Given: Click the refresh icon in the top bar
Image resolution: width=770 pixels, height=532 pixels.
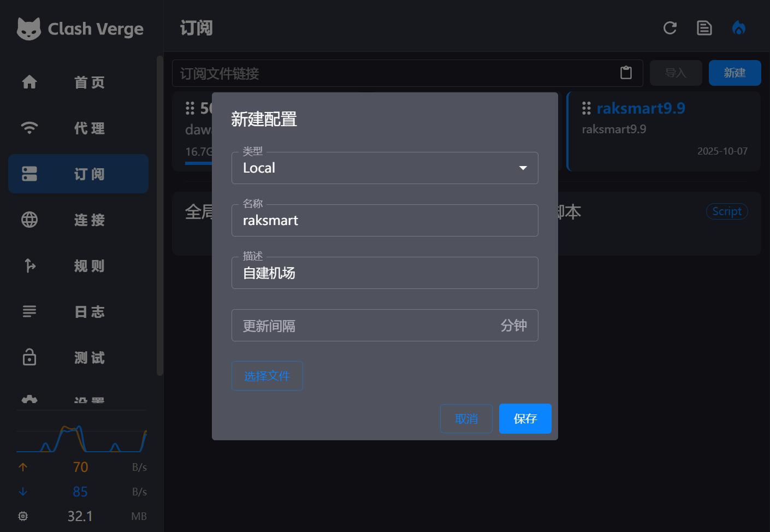Looking at the screenshot, I should 670,28.
